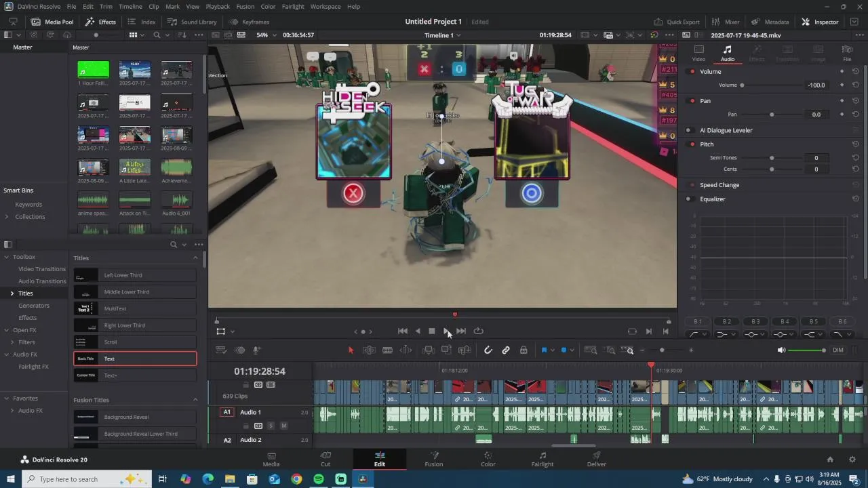Open the Mixer panel
Image resolution: width=868 pixels, height=488 pixels.
point(726,22)
